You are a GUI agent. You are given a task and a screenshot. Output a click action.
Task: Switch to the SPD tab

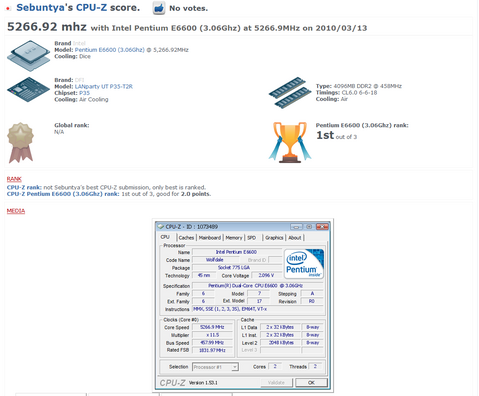point(252,238)
